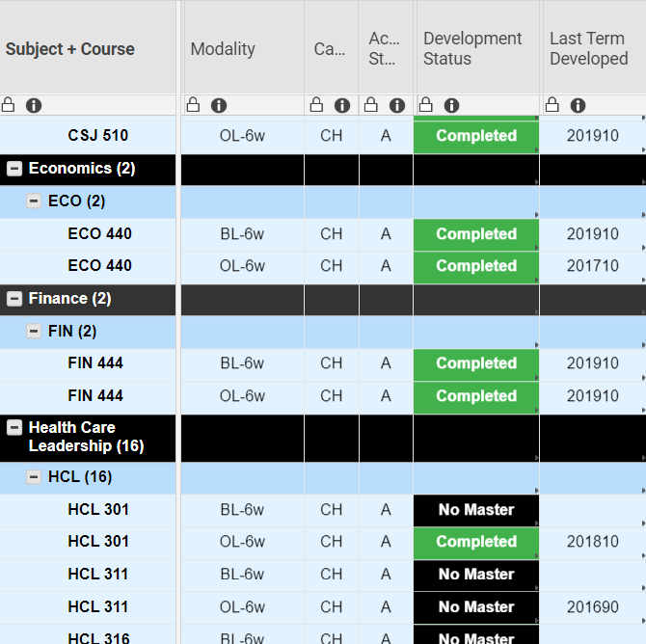Collapse the Finance (2) group
This screenshot has width=646, height=644.
(14, 299)
